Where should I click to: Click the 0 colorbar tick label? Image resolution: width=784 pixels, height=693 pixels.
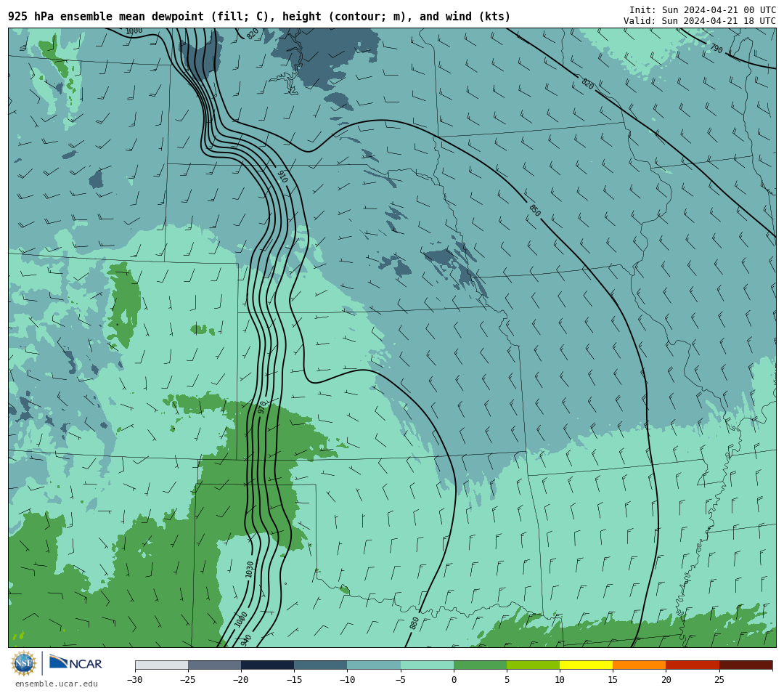tap(454, 679)
